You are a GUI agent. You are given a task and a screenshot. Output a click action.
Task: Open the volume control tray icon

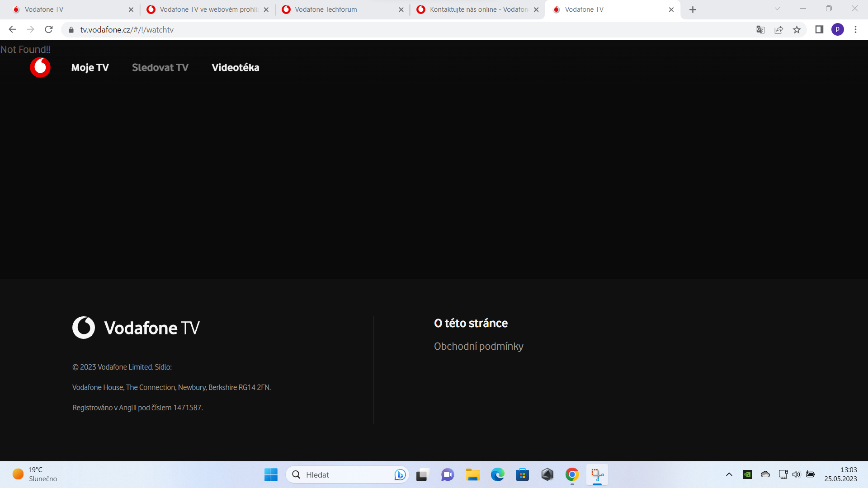tap(797, 474)
